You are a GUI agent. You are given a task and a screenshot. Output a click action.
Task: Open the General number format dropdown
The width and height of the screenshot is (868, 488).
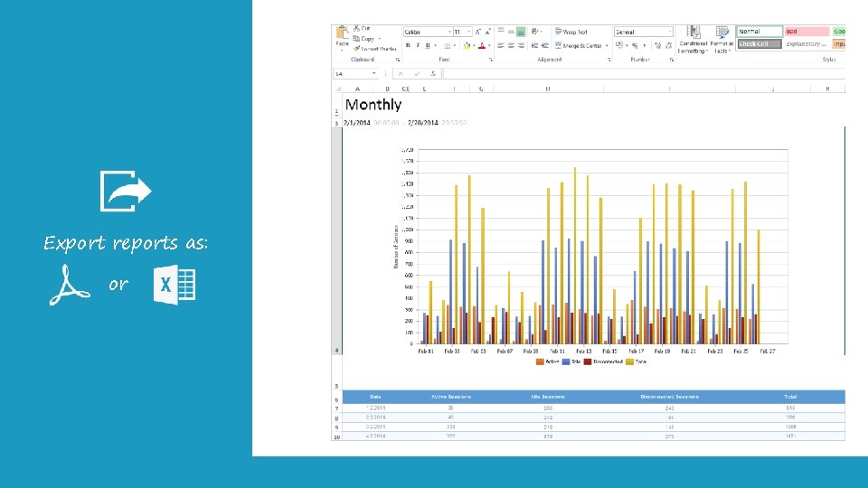(x=668, y=33)
